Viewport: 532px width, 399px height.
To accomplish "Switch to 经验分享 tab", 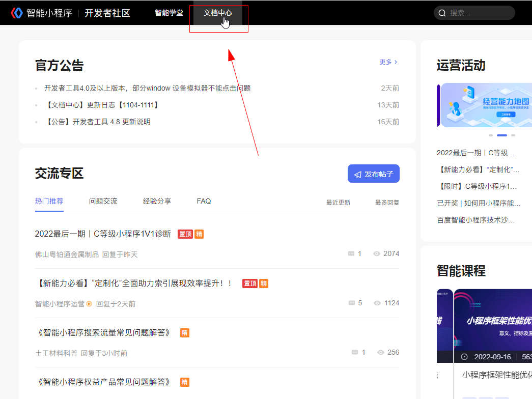I will 157,201.
